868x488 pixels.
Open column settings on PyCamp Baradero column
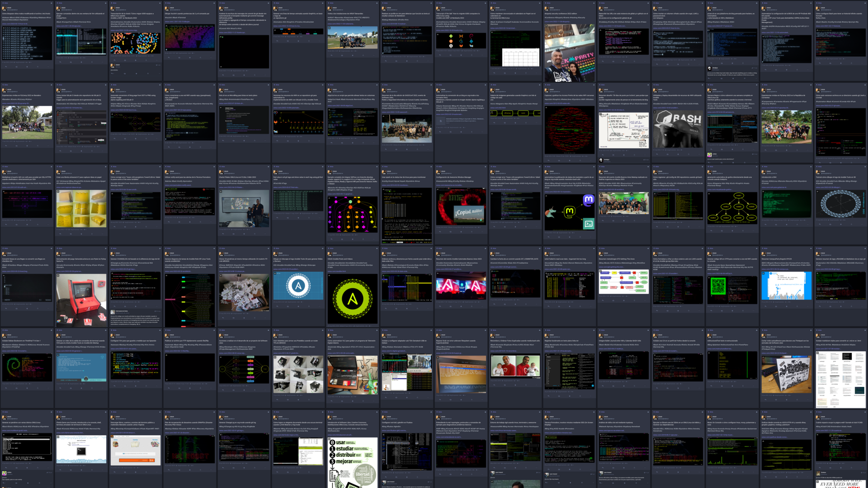pyautogui.click(x=51, y=85)
